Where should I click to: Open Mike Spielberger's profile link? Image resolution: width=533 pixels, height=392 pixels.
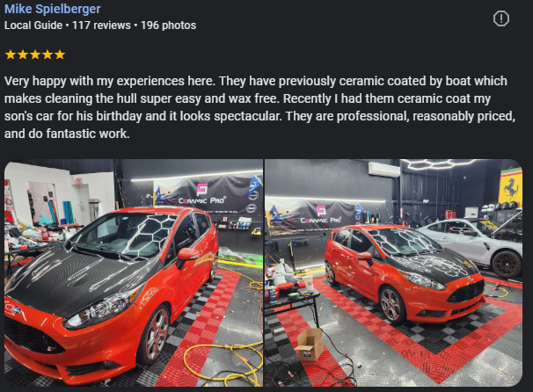point(53,9)
